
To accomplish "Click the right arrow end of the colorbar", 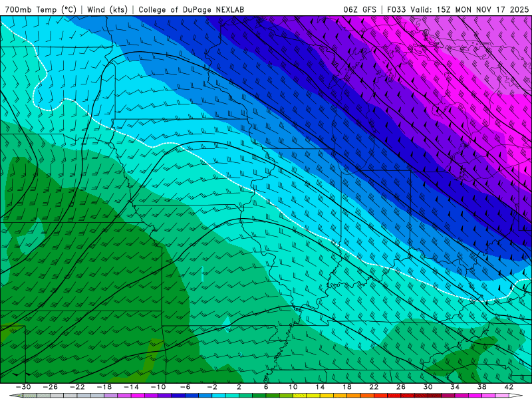I will [516, 396].
